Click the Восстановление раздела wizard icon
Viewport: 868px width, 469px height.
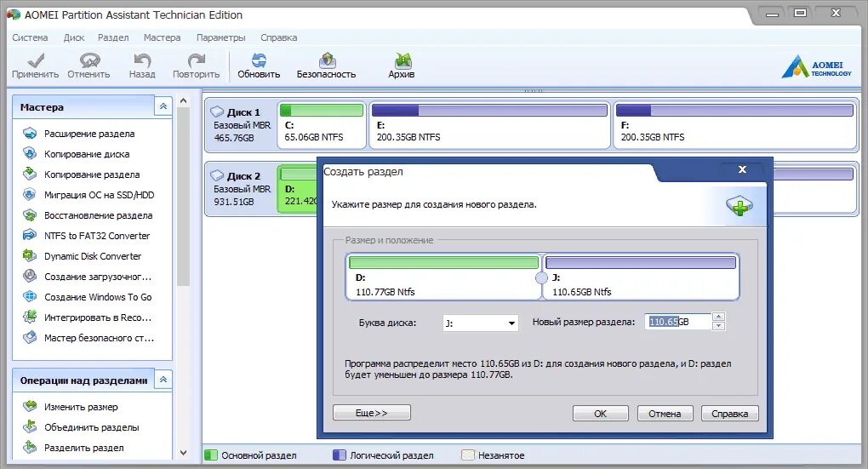[x=29, y=215]
